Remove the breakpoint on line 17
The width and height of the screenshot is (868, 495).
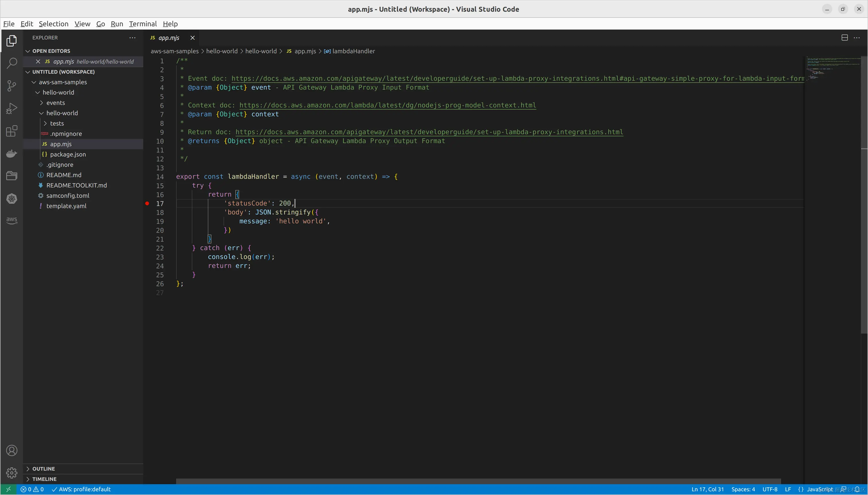click(x=147, y=203)
